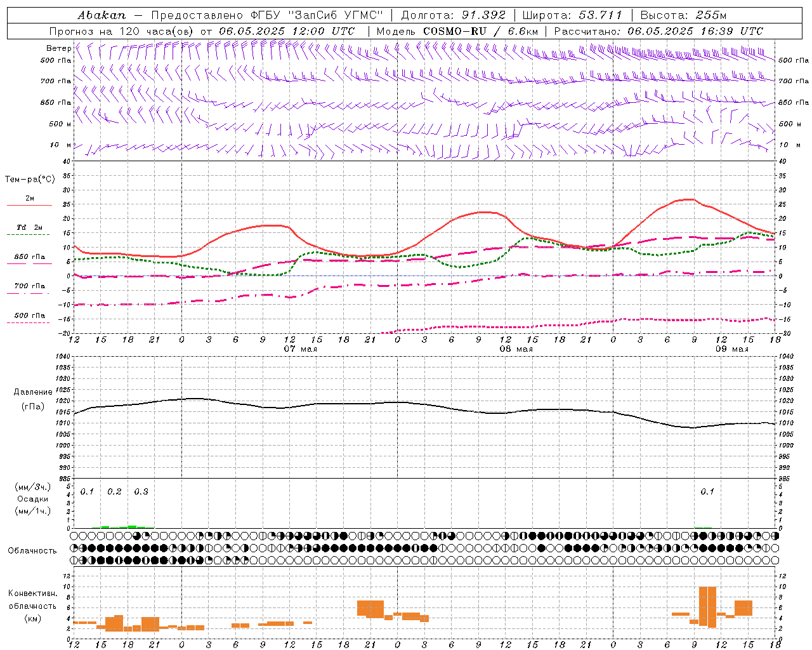The image size is (812, 650).
Task: Click the left "700 гПа" wind level label
Action: [x=56, y=81]
